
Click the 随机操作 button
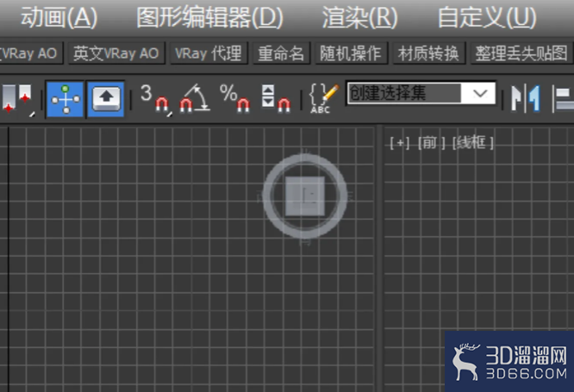pos(351,53)
